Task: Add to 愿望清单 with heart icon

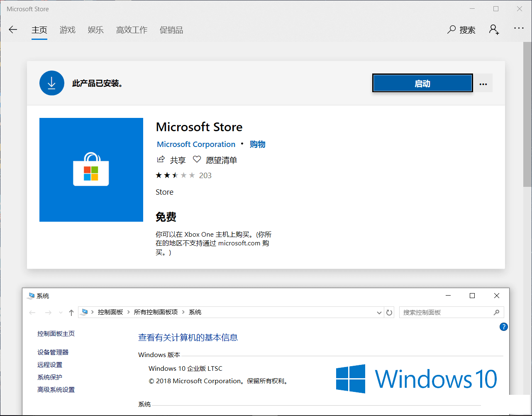Action: pos(197,159)
